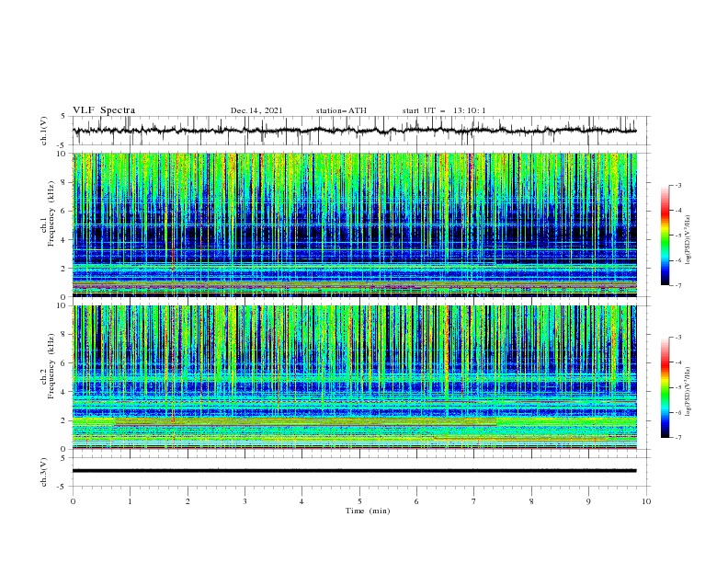Click the time axis tick label 2
The image size is (728, 563).
[188, 501]
